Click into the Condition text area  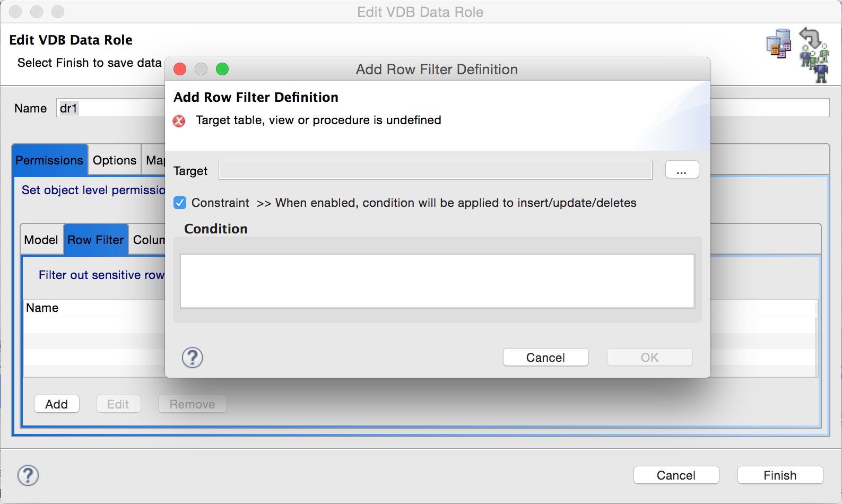pyautogui.click(x=437, y=281)
